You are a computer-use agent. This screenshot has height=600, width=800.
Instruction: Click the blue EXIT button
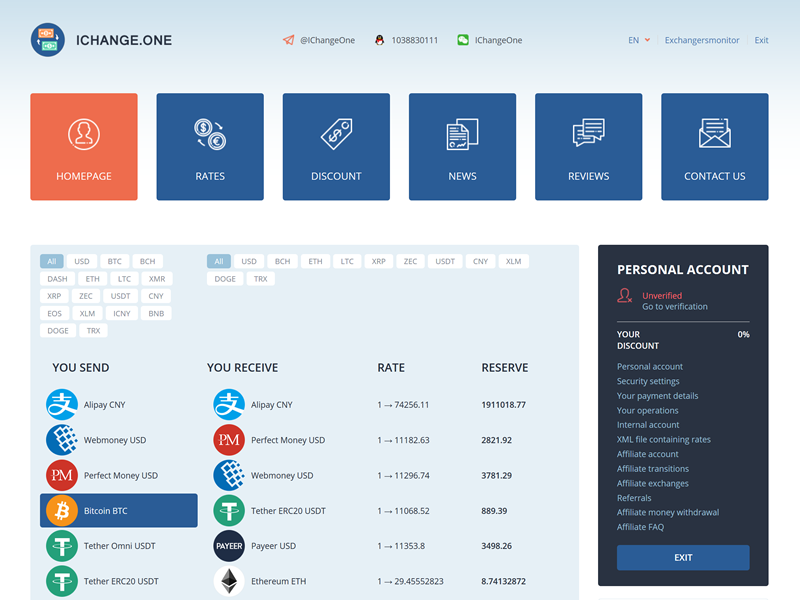coord(683,558)
